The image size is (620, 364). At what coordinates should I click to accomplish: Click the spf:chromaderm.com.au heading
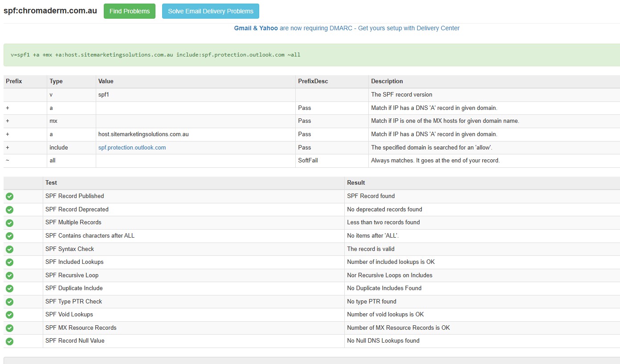50,11
